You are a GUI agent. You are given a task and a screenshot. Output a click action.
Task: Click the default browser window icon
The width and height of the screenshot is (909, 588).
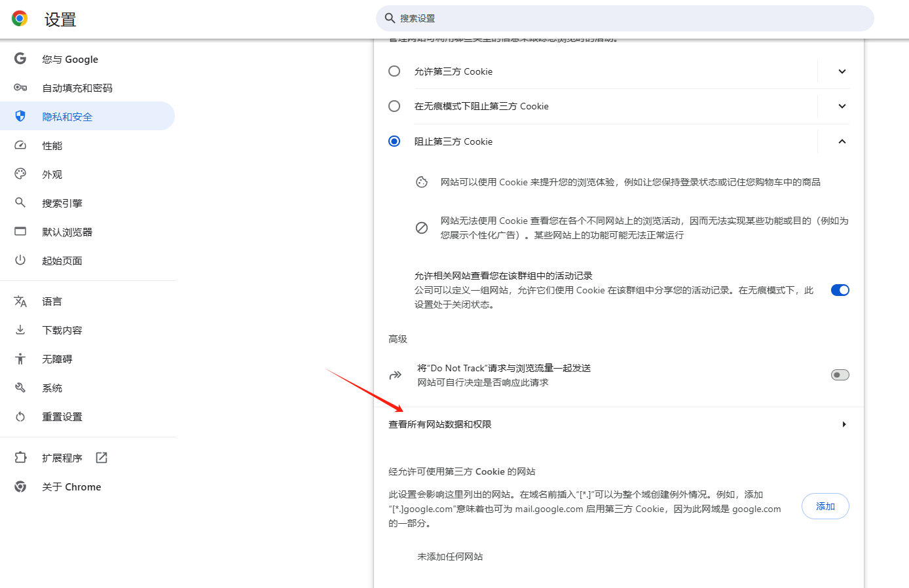(x=20, y=231)
